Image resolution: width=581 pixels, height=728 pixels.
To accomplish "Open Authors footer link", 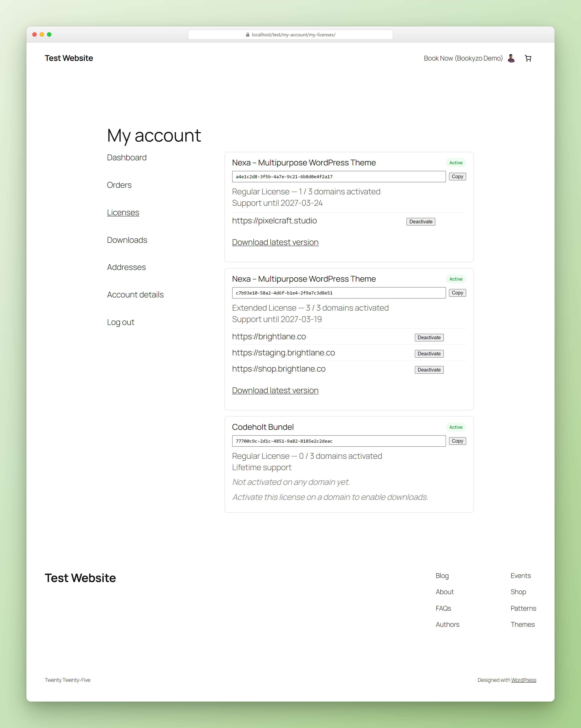I will tap(447, 625).
